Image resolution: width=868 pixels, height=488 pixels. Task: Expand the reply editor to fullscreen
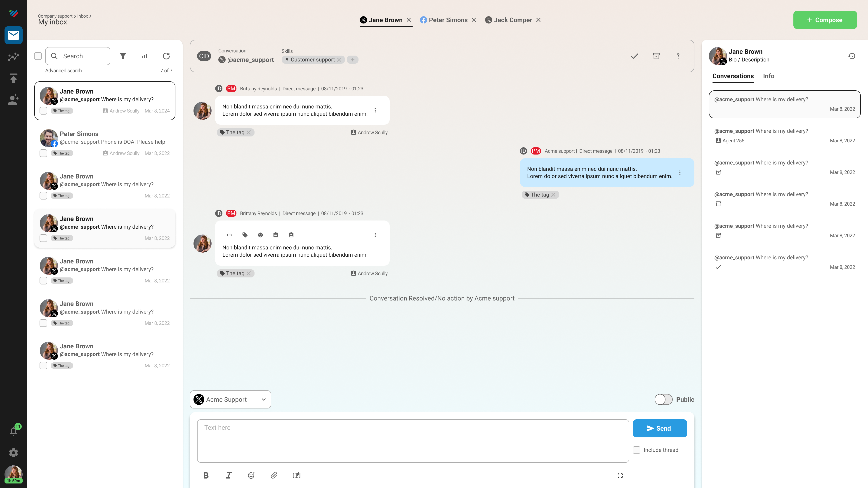pos(620,476)
